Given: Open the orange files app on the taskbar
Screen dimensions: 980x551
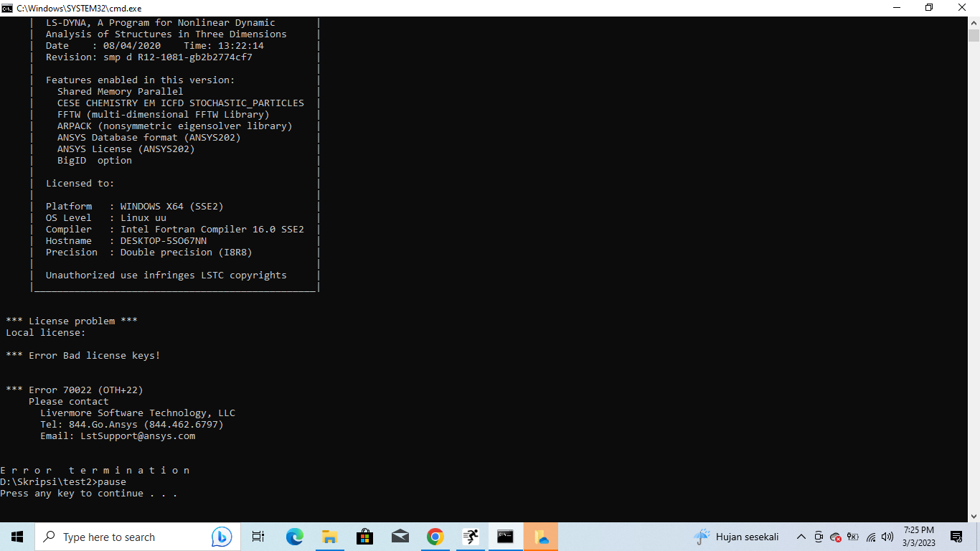Looking at the screenshot, I should [x=540, y=537].
